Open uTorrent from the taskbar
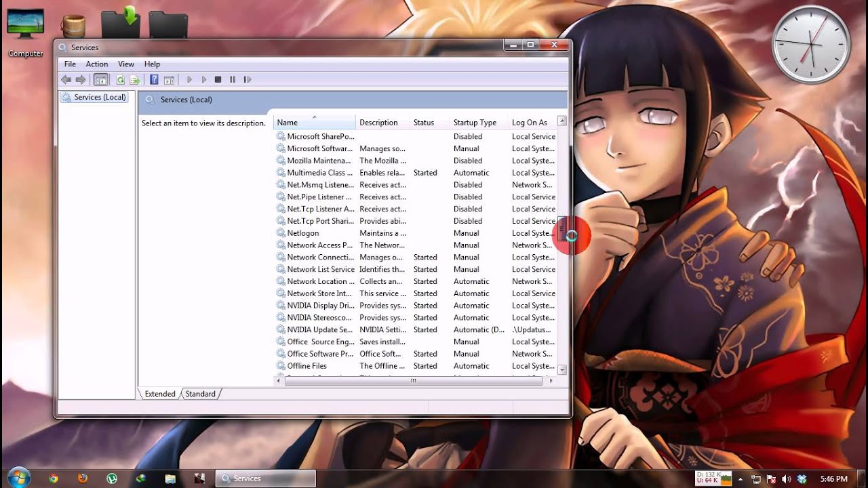Screen dimensions: 868x488 [112, 478]
